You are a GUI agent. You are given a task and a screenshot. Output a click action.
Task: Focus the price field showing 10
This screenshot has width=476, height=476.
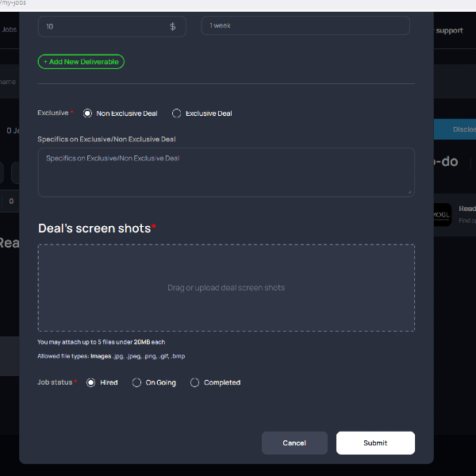pyautogui.click(x=112, y=26)
